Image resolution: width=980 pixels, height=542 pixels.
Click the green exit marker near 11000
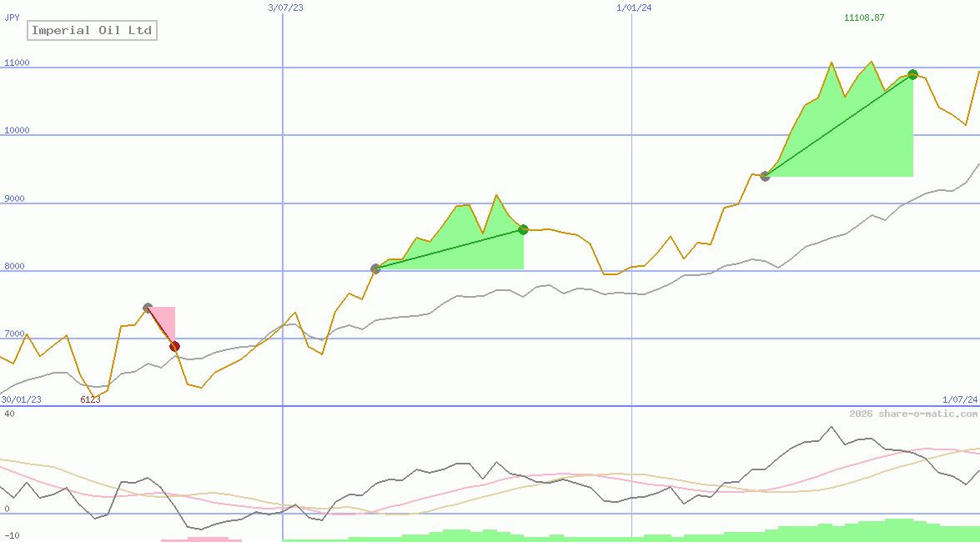tap(912, 74)
